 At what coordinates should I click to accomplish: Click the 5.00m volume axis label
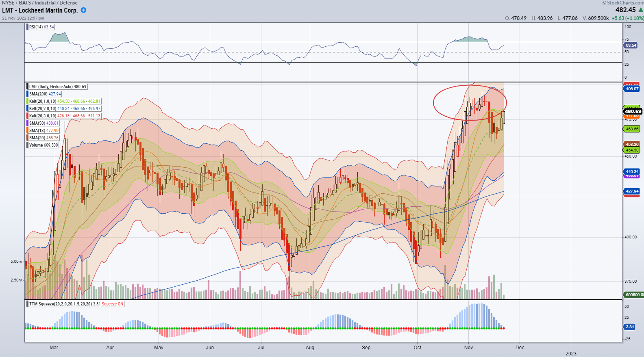click(16, 261)
